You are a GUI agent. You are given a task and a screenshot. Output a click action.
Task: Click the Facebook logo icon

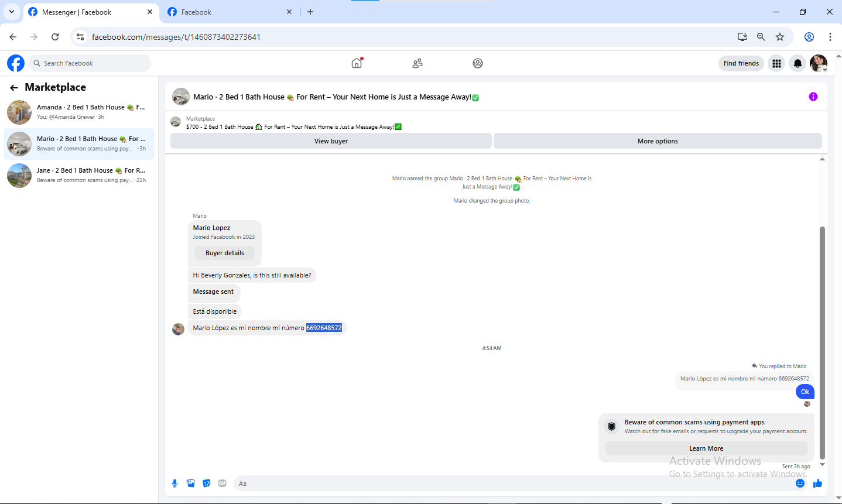[x=16, y=63]
